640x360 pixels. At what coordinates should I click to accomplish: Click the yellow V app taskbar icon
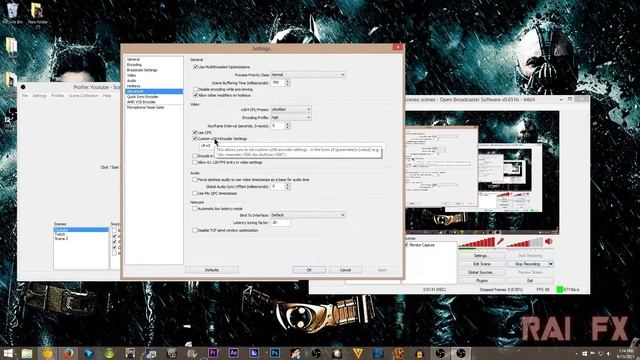point(358,353)
